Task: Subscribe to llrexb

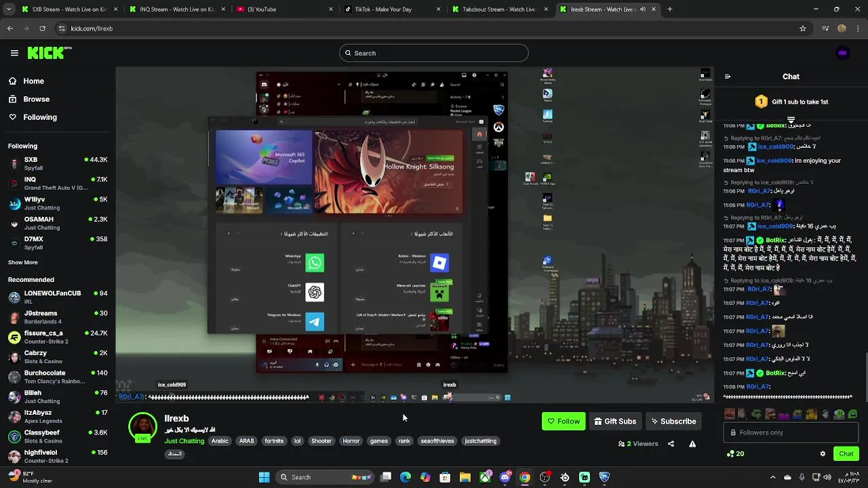Action: pos(673,421)
